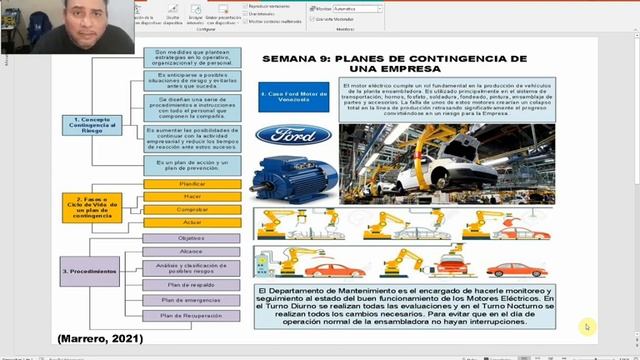Click the 'El motor eléctrico cumple' description box
The width and height of the screenshot is (640, 360).
click(x=447, y=100)
